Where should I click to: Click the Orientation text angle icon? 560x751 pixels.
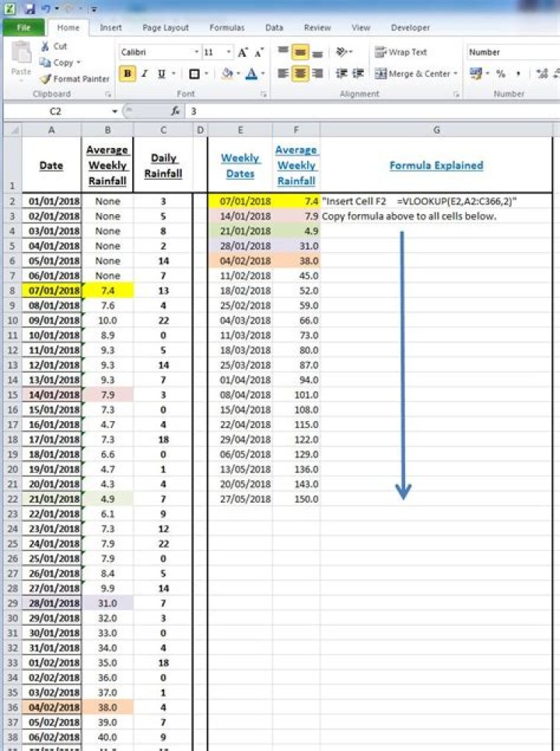341,51
